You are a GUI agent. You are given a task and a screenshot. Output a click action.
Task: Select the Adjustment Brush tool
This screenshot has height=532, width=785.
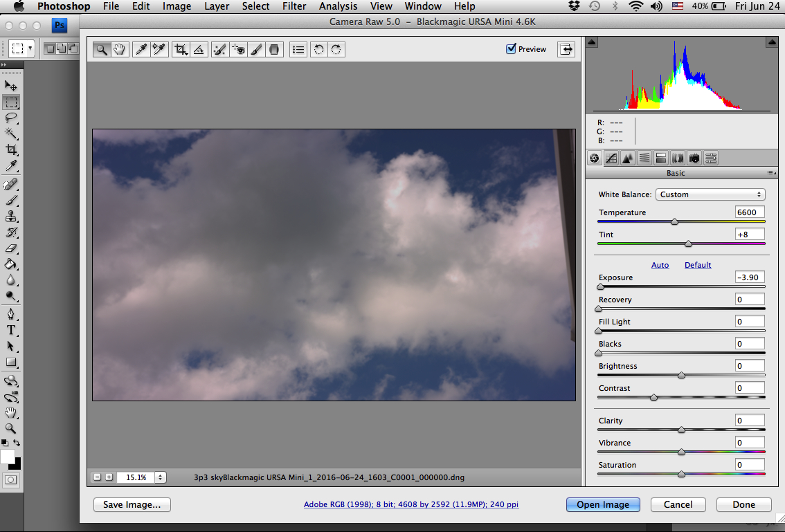[256, 50]
